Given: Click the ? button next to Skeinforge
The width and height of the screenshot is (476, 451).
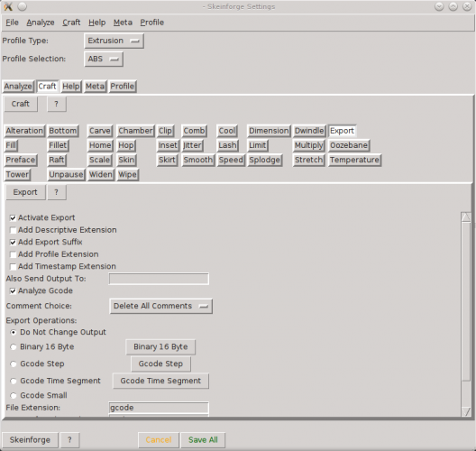Looking at the screenshot, I should pos(69,440).
